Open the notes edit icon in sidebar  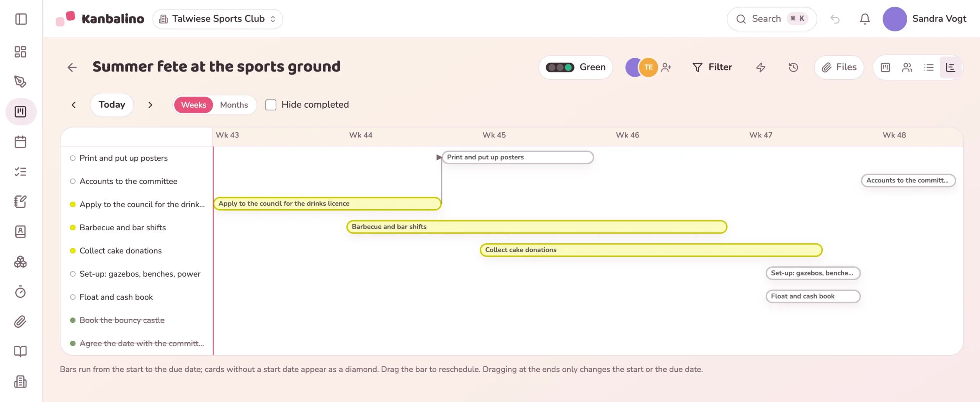coord(20,202)
